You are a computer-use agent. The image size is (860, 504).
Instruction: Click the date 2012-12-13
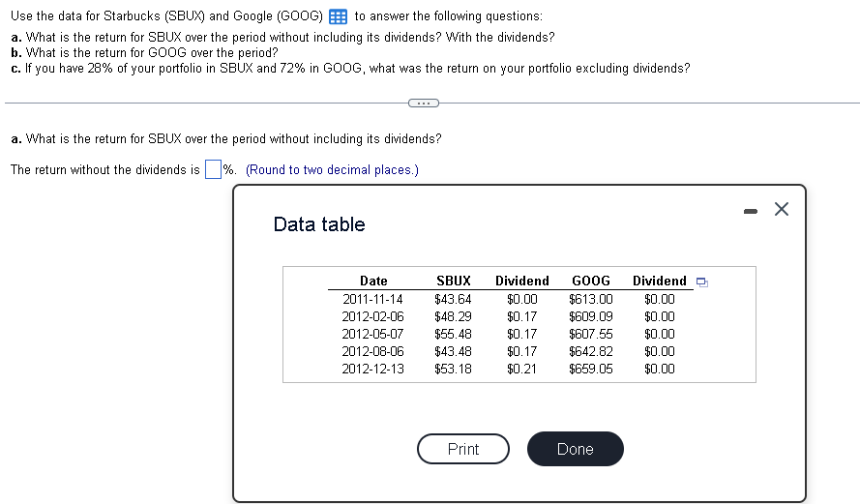373,370
